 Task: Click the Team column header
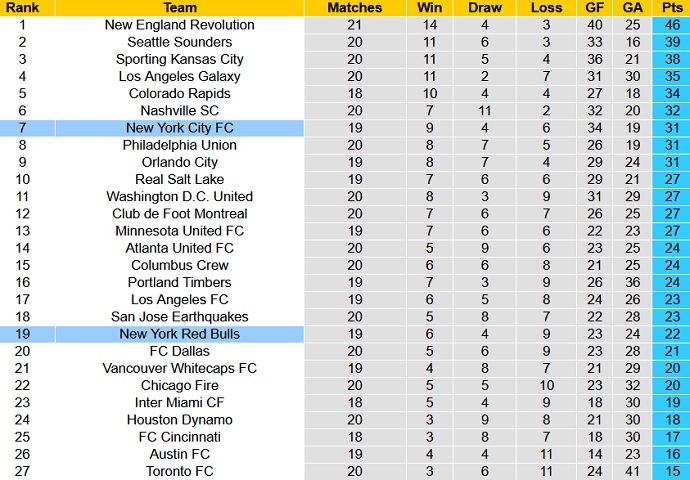(179, 7)
